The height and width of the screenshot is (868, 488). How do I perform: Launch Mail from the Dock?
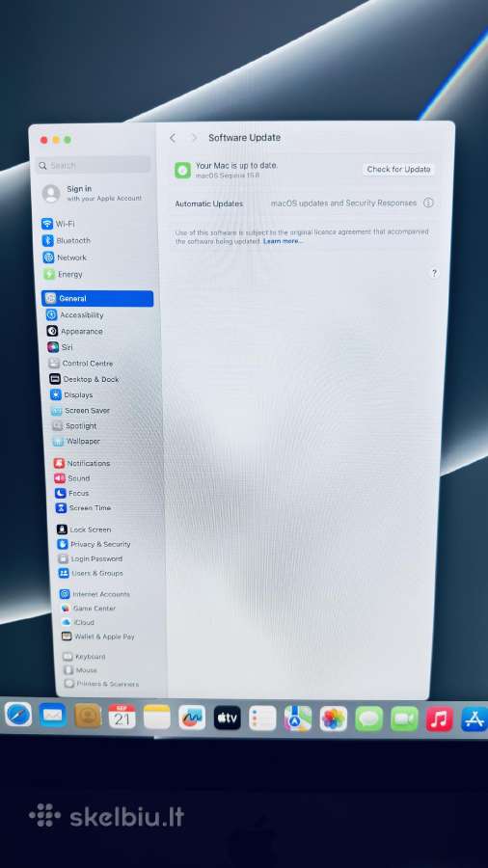(53, 716)
